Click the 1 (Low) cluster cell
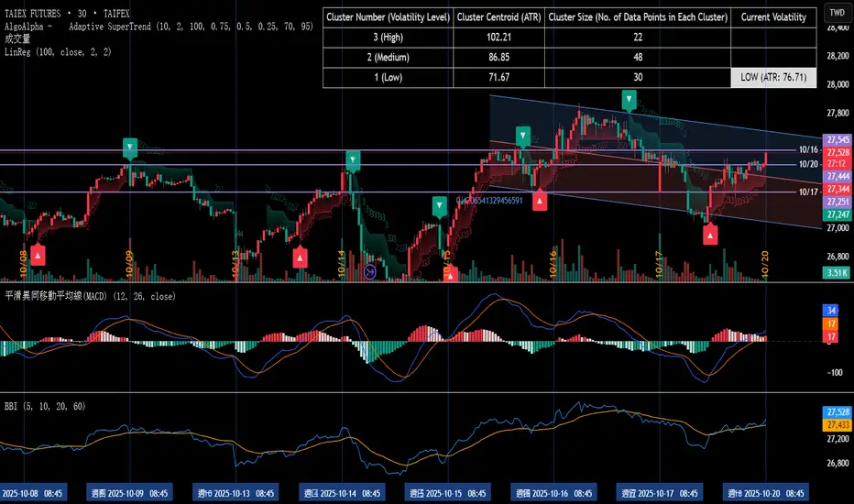The height and width of the screenshot is (504, 854). click(x=388, y=77)
